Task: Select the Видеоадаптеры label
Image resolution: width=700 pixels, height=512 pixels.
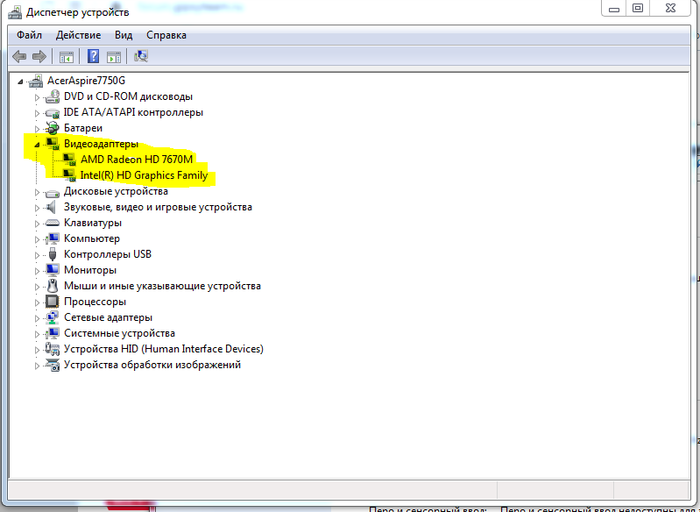Action: 101,144
